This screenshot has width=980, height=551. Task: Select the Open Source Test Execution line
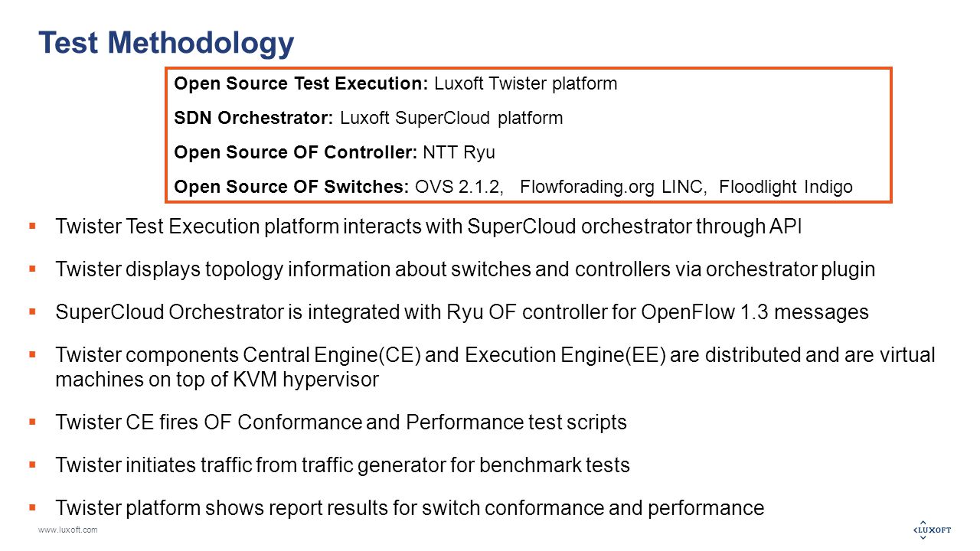click(396, 83)
